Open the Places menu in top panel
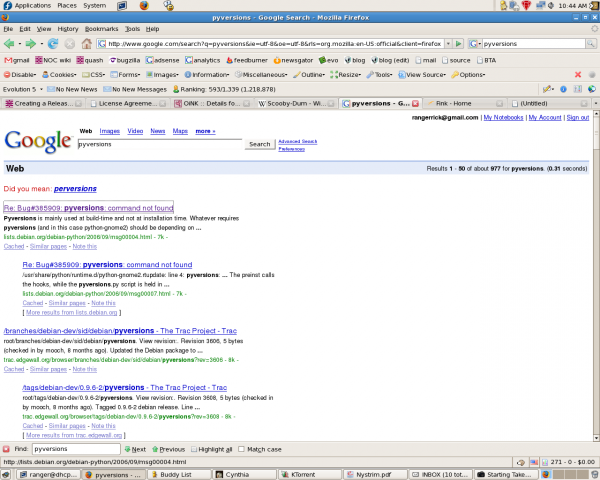Viewport: 600px width, 480px height. point(67,5)
